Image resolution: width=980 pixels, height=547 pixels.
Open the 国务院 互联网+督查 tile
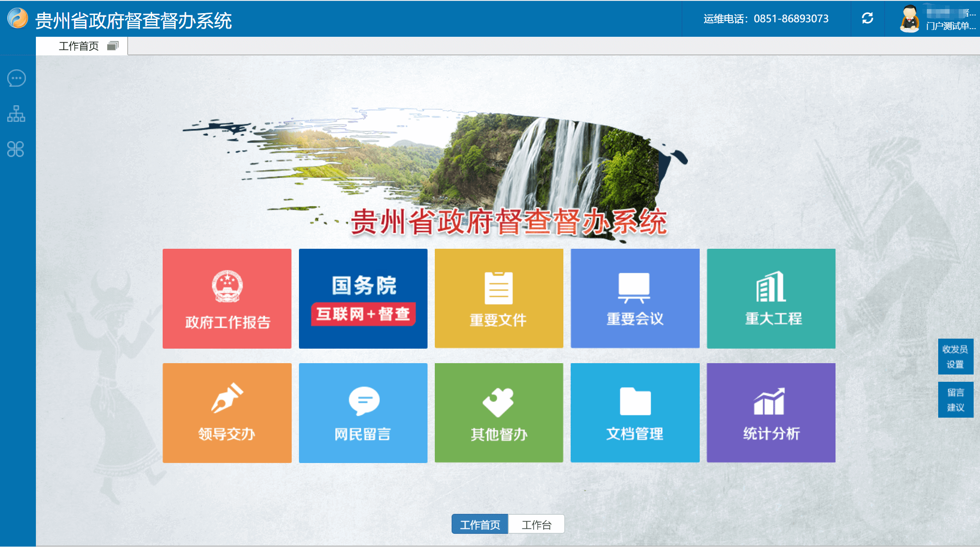tap(363, 299)
